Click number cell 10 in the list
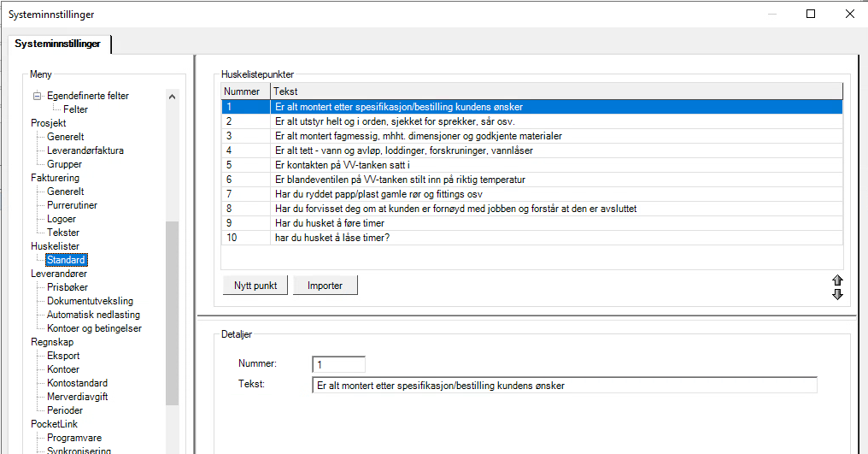 click(246, 237)
